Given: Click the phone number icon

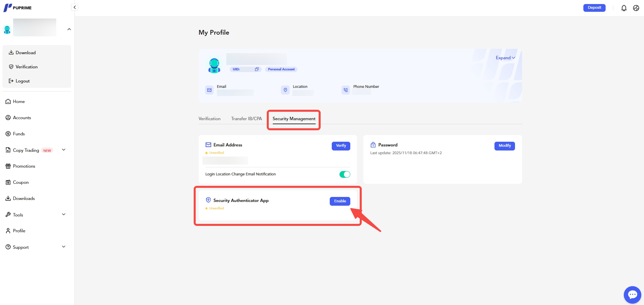Looking at the screenshot, I should coord(346,90).
